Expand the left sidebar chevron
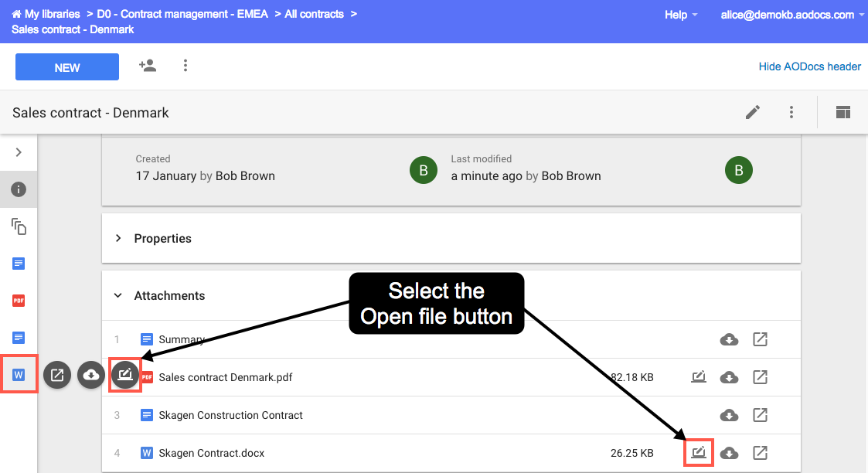Screen dimensions: 868x473 click(19, 152)
